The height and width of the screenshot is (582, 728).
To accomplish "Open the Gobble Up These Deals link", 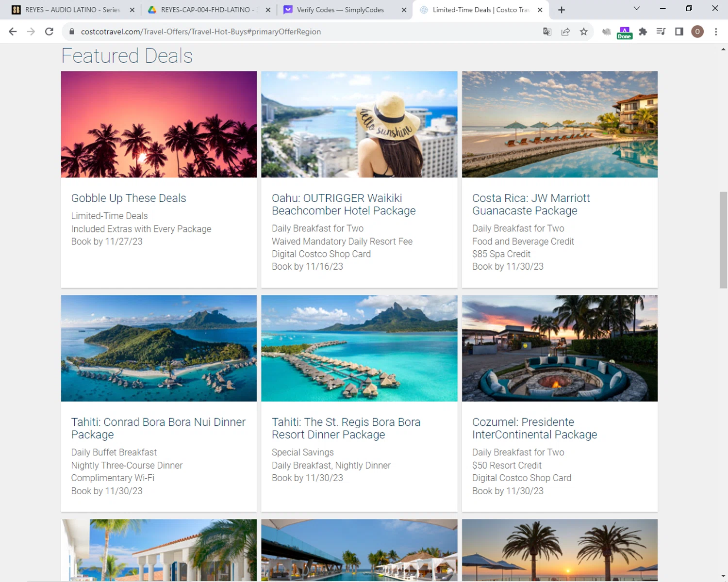I will [x=129, y=198].
